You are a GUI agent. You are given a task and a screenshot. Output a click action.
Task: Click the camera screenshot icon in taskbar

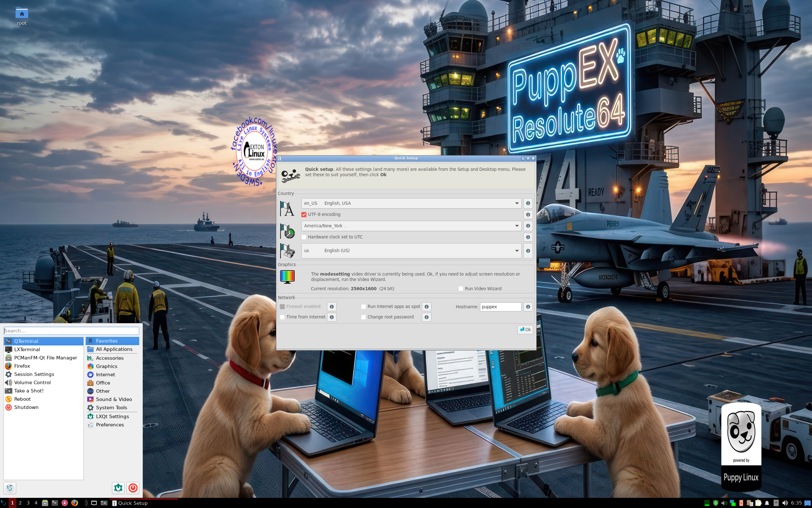click(104, 503)
